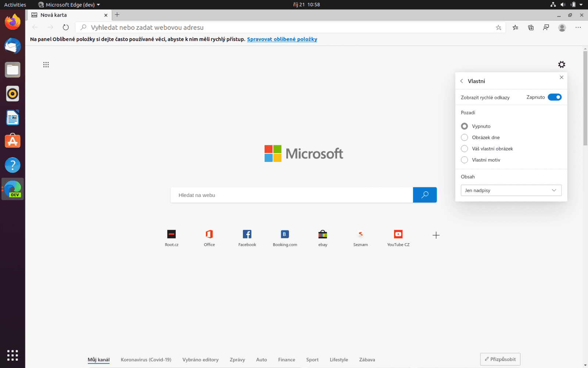Open Spravovat oblíbené položky link
The height and width of the screenshot is (368, 588).
282,39
